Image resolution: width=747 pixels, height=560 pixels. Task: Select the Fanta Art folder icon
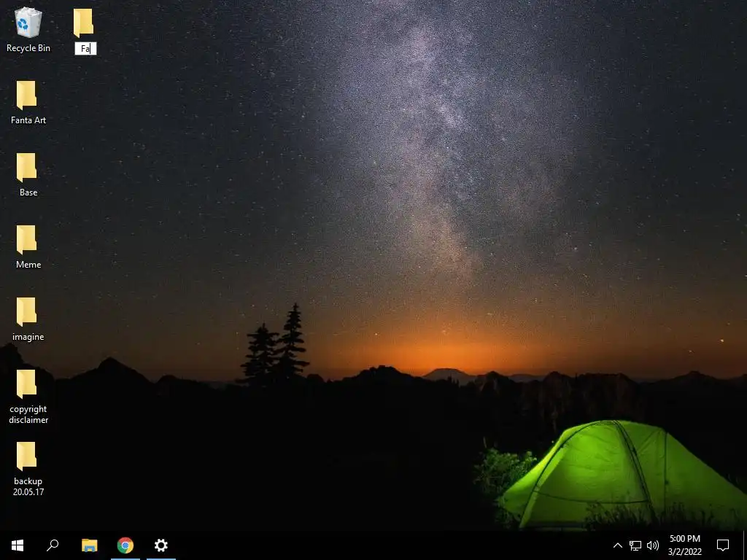tap(27, 96)
